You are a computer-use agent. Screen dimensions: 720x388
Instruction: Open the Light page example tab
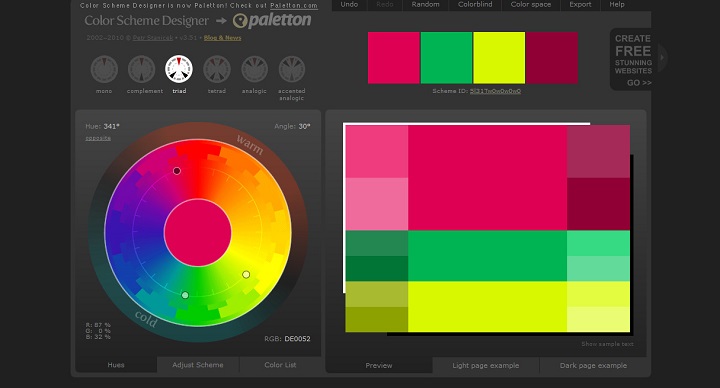[x=486, y=366]
